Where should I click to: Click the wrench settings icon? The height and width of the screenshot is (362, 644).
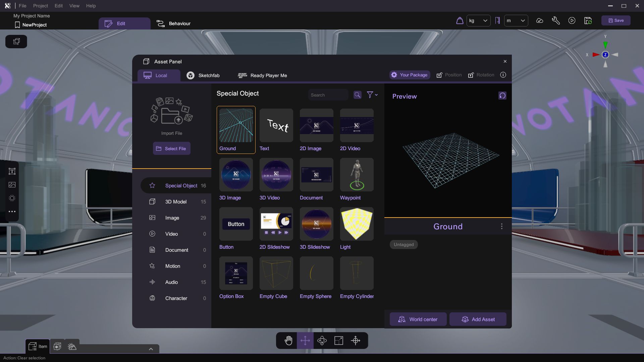tap(556, 20)
